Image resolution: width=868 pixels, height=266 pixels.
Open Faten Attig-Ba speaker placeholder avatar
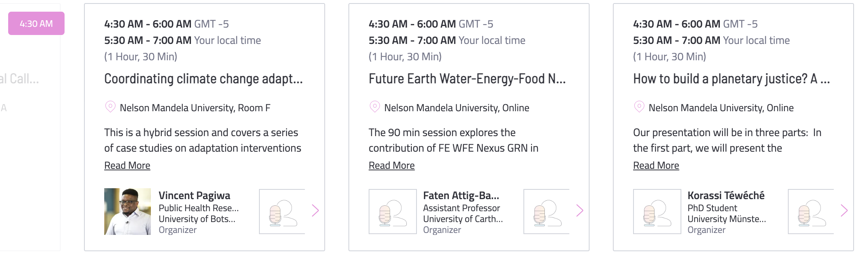coord(393,212)
